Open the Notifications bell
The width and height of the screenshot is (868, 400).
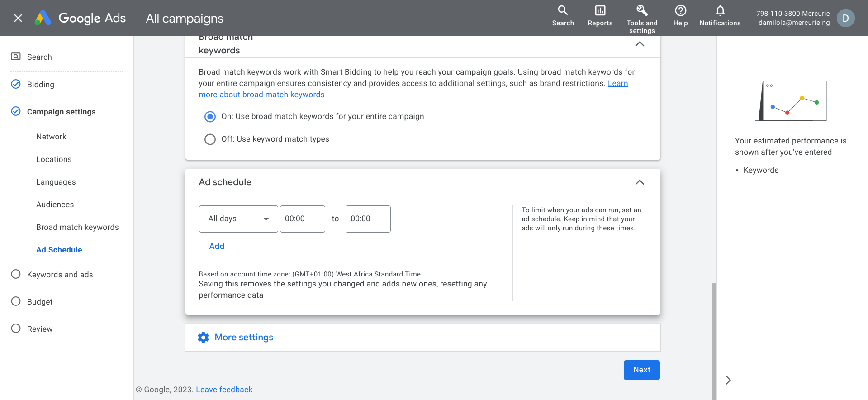point(720,10)
